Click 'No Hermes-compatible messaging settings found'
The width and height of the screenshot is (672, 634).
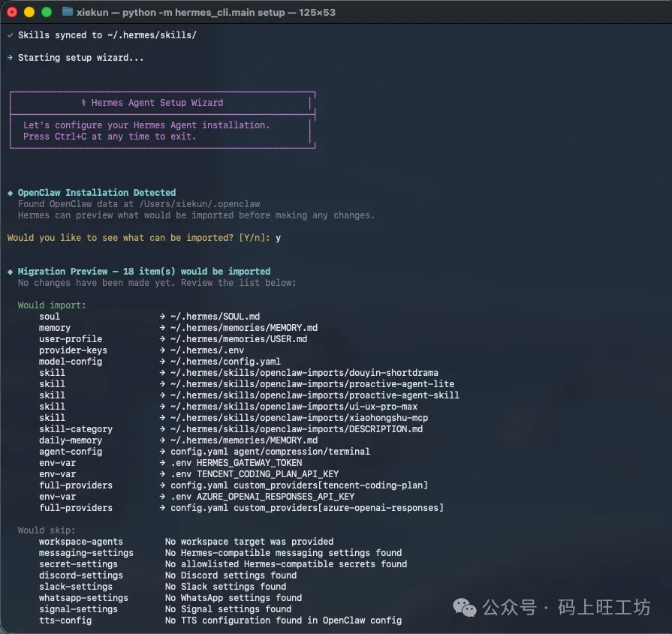click(284, 553)
